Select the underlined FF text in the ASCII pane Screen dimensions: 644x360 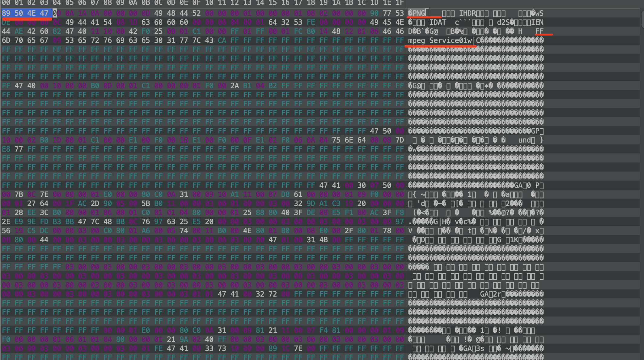539,31
